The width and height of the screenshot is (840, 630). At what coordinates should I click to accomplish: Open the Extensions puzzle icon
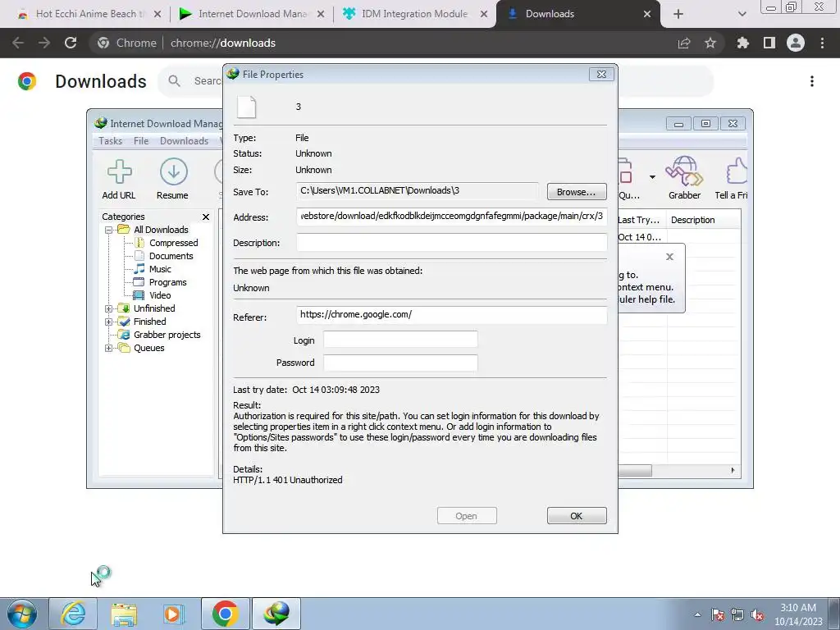[x=743, y=43]
